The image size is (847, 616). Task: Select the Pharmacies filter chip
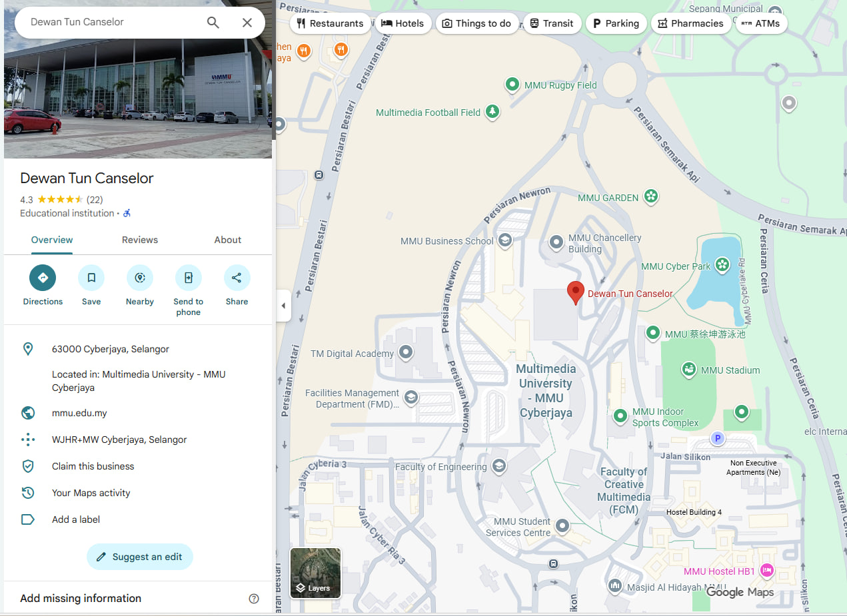690,23
